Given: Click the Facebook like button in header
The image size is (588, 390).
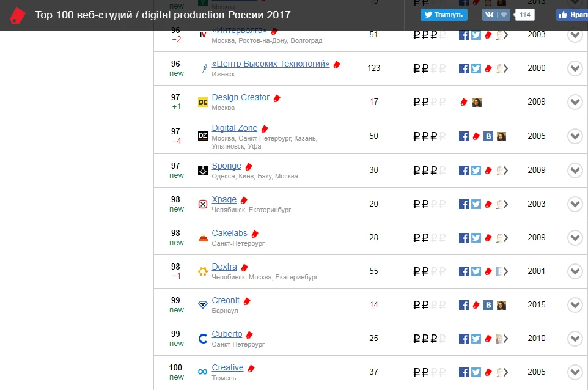Looking at the screenshot, I should click(x=572, y=15).
